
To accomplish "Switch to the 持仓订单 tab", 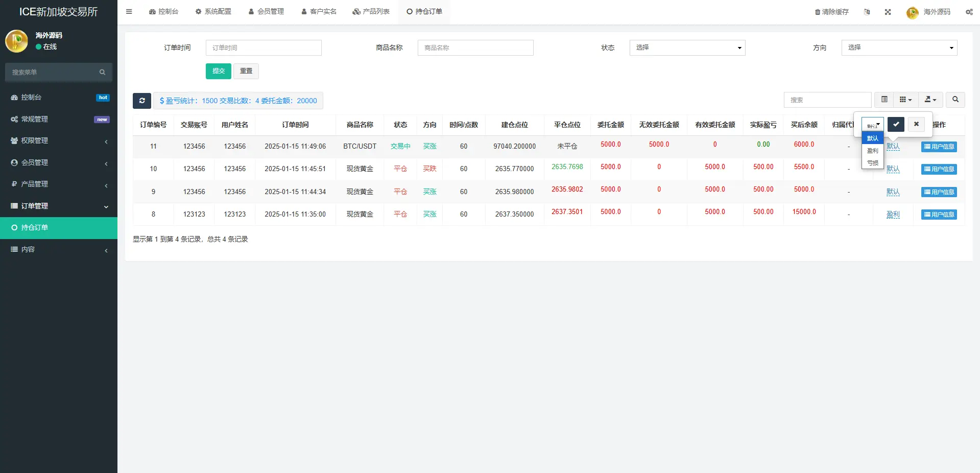I will click(424, 11).
